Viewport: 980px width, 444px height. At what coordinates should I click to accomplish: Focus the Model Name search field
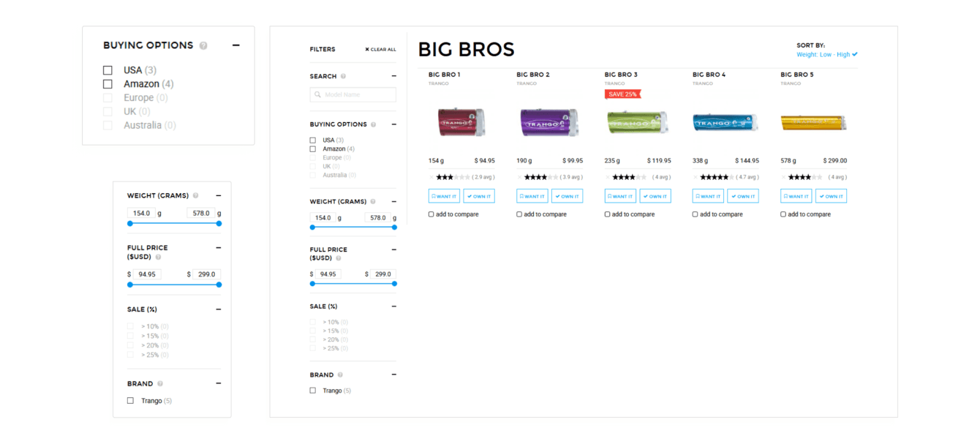click(353, 95)
